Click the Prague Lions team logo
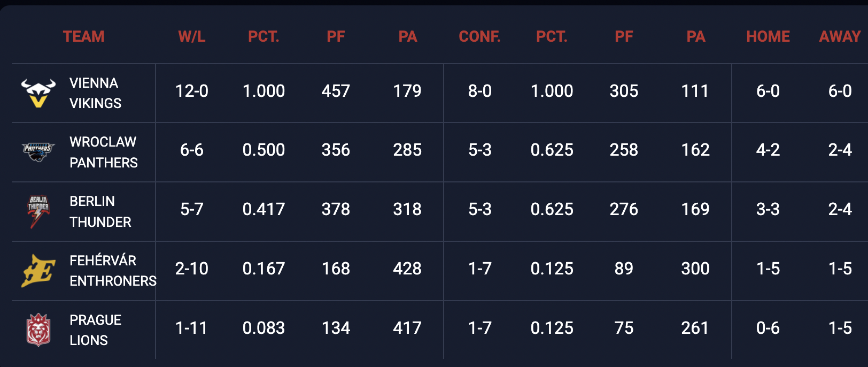This screenshot has height=367, width=868. [x=38, y=330]
